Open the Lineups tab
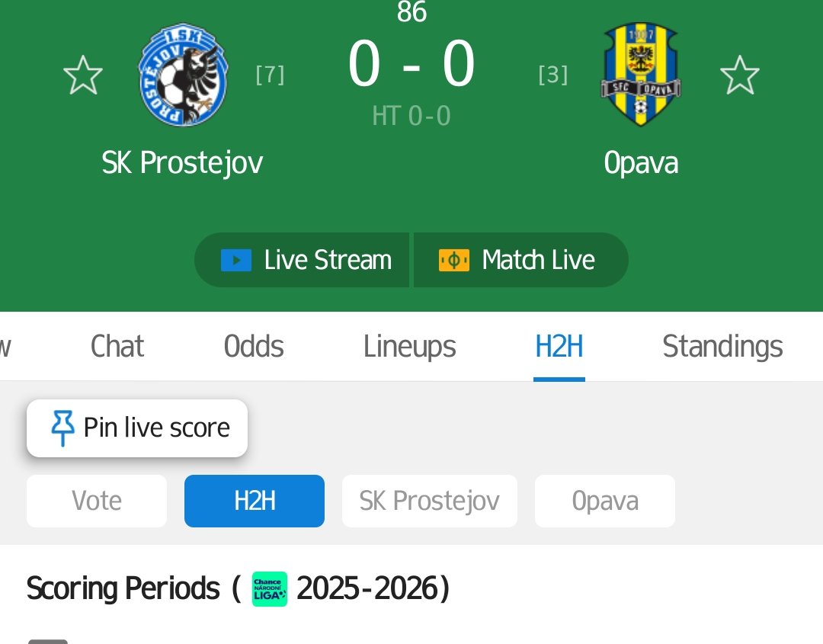 coord(409,347)
